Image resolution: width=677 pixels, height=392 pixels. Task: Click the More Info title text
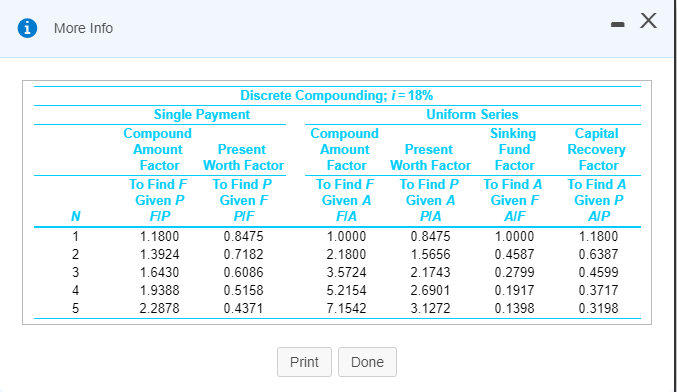pyautogui.click(x=83, y=28)
